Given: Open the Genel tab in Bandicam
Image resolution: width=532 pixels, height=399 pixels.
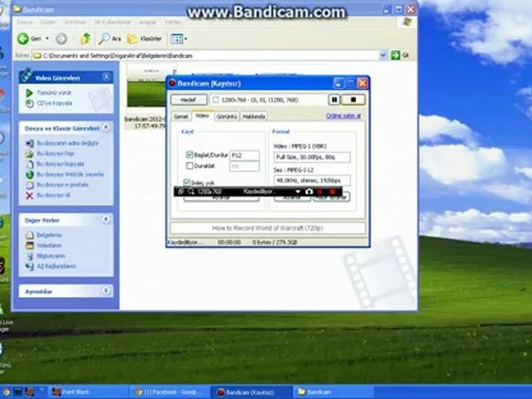Looking at the screenshot, I should coord(181,116).
